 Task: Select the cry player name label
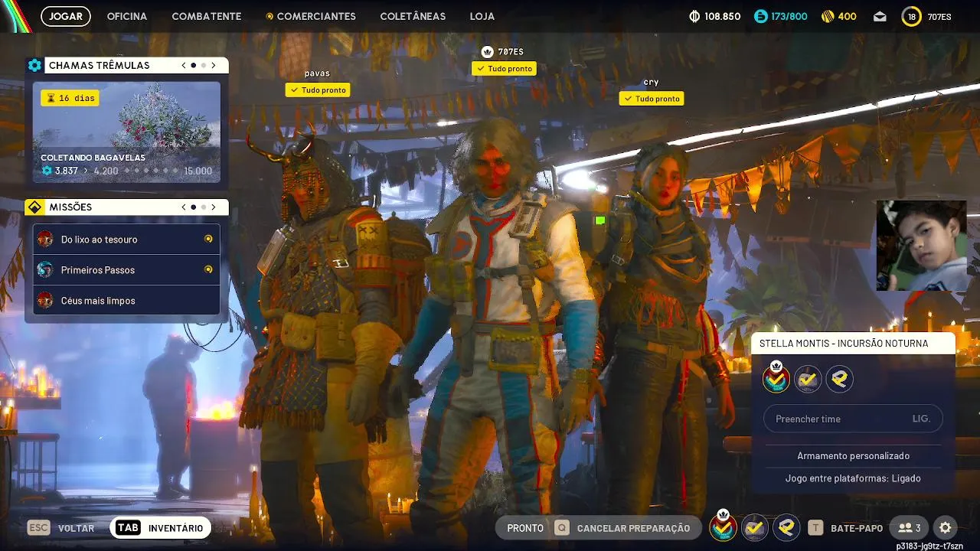click(652, 82)
